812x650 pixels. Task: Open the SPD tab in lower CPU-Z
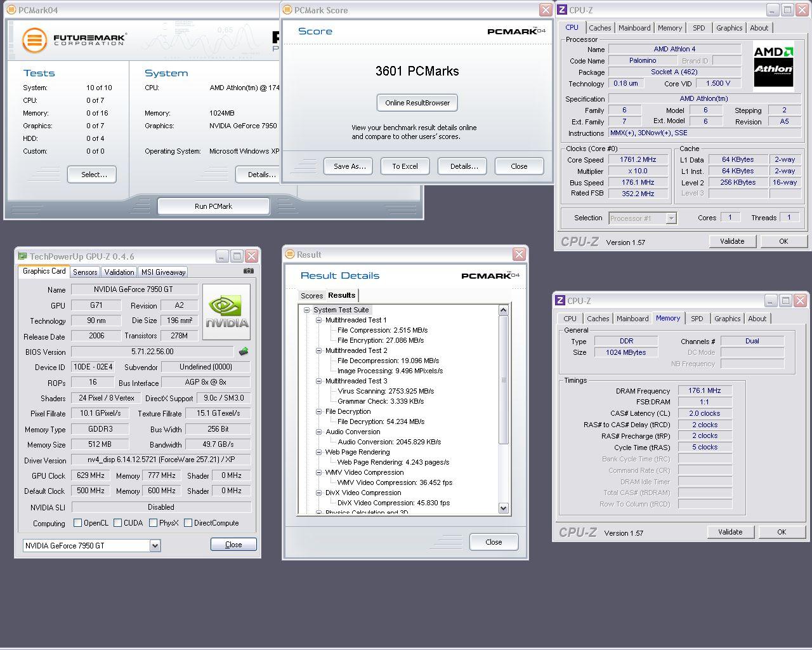pos(697,319)
